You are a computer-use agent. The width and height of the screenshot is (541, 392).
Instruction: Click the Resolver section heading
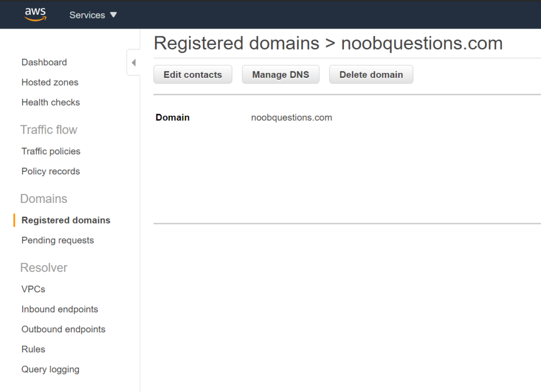pyautogui.click(x=44, y=268)
